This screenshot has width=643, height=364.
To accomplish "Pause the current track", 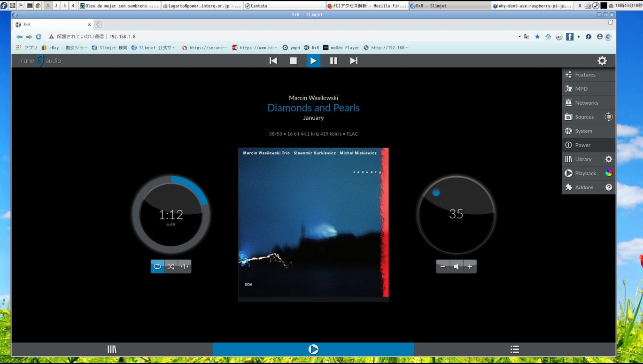I will pos(333,61).
